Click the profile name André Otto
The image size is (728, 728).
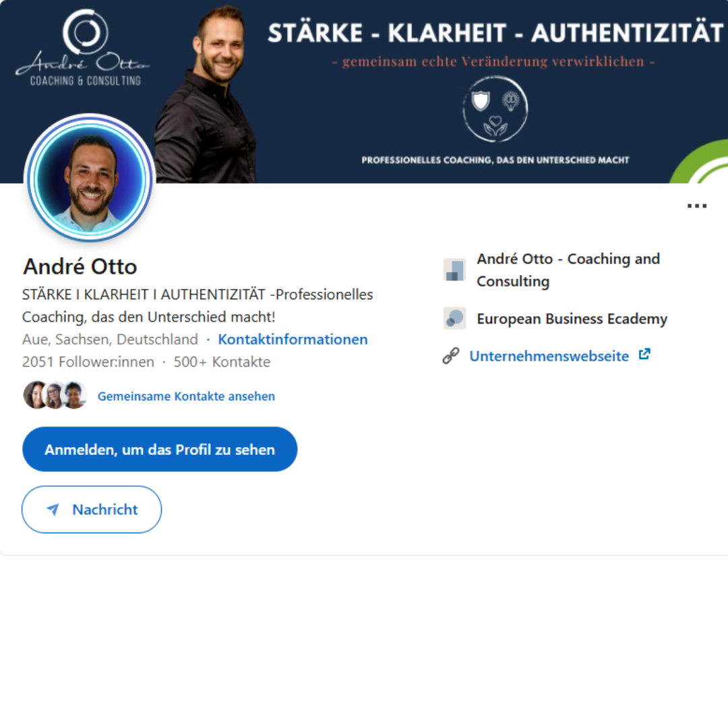(x=80, y=266)
